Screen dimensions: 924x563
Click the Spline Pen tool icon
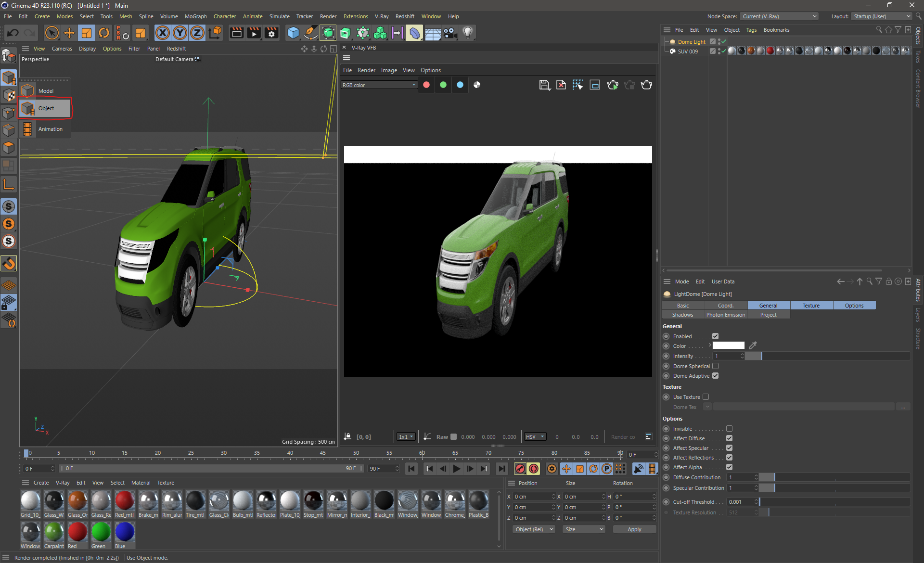[x=311, y=33]
